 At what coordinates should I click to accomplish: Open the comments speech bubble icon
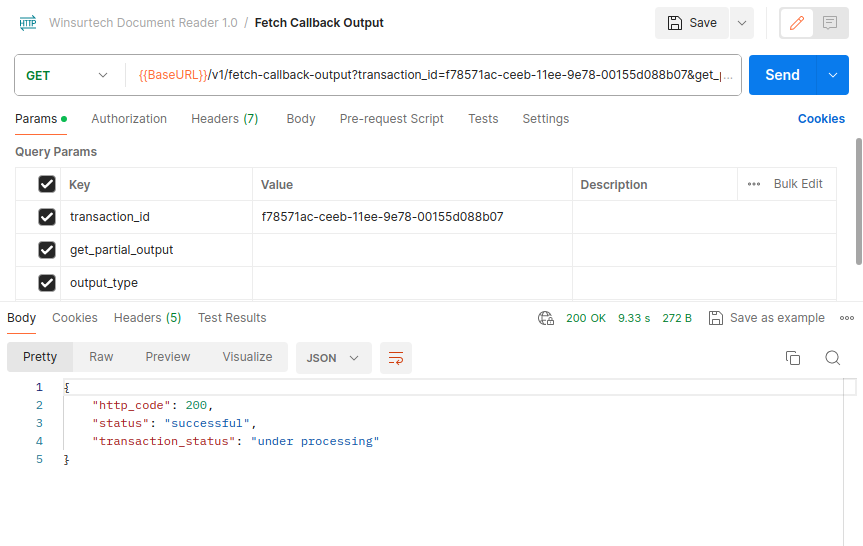pos(830,23)
